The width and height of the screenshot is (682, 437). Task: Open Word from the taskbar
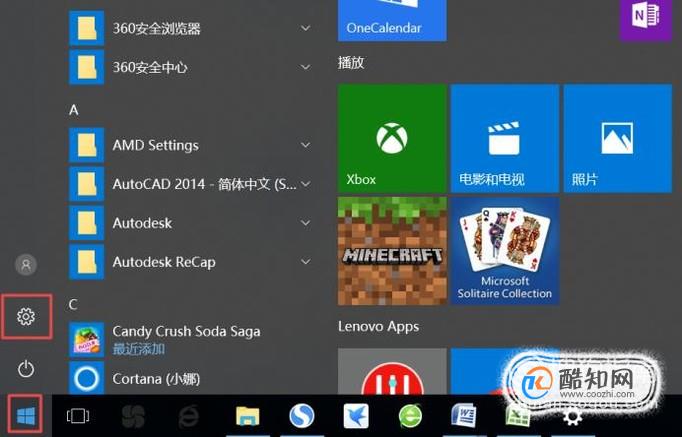(464, 415)
